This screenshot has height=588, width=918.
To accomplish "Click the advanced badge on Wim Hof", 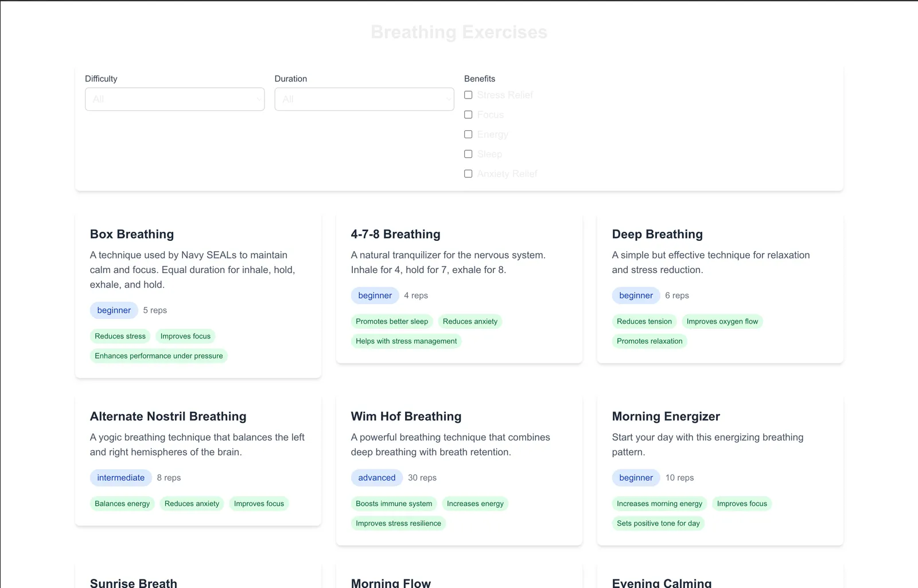I will (x=376, y=478).
